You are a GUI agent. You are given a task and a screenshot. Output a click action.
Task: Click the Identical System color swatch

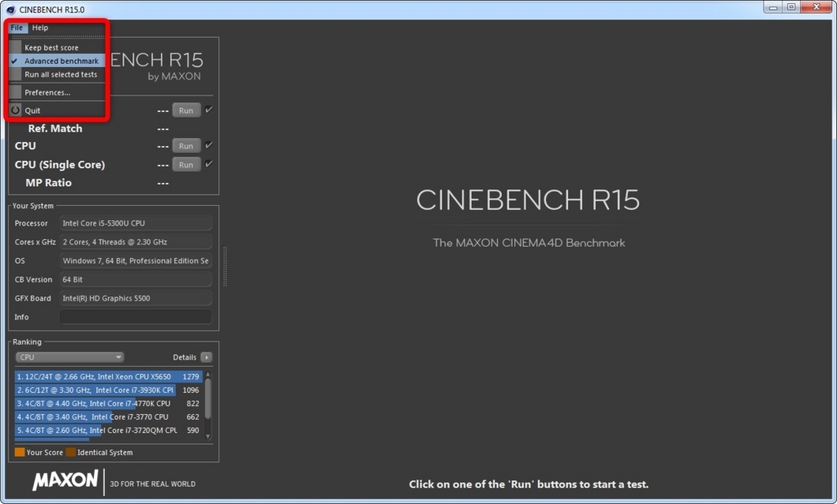tap(70, 453)
